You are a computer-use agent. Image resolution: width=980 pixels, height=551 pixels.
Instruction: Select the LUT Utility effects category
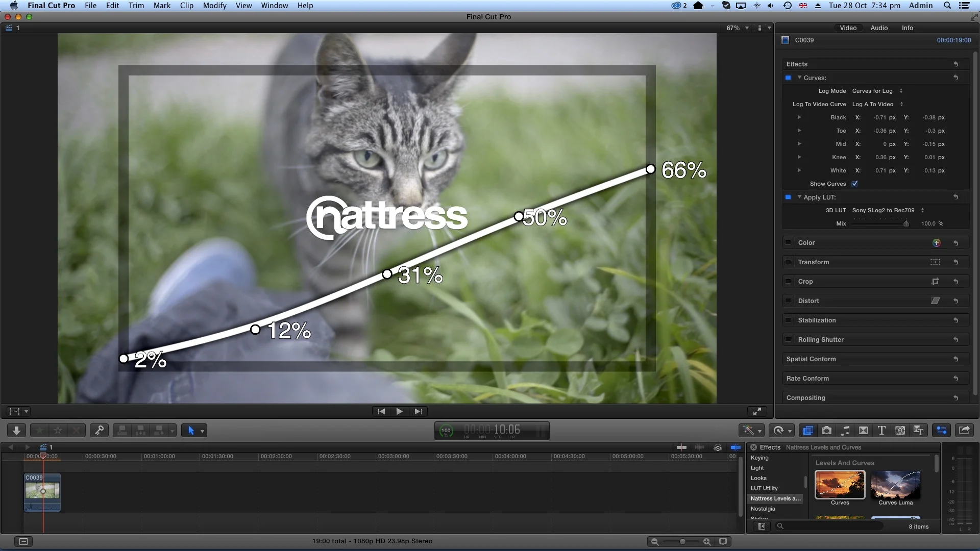[764, 488]
